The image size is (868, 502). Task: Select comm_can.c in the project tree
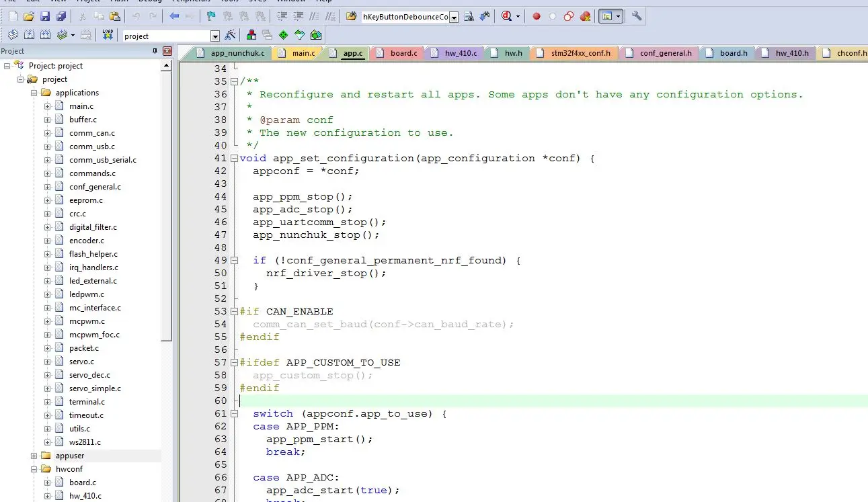91,133
